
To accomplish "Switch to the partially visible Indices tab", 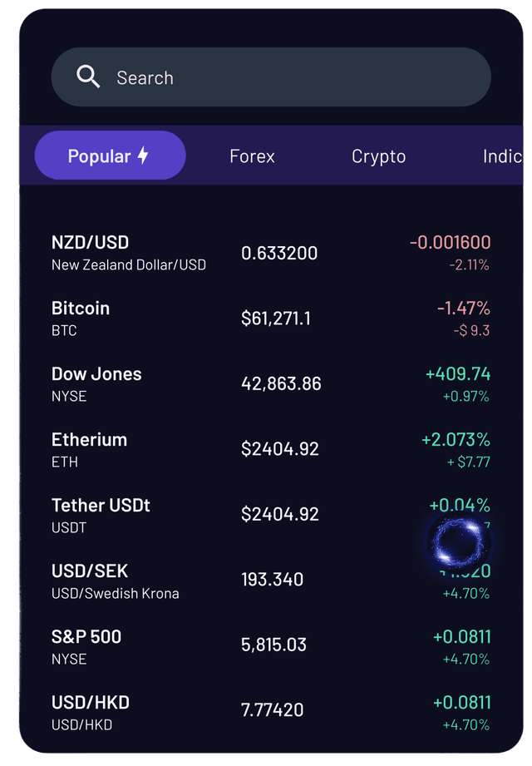I will pos(501,156).
